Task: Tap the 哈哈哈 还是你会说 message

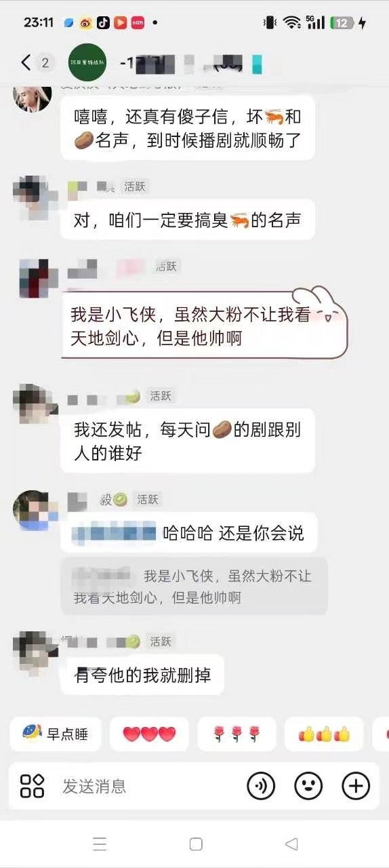Action: pyautogui.click(x=188, y=532)
